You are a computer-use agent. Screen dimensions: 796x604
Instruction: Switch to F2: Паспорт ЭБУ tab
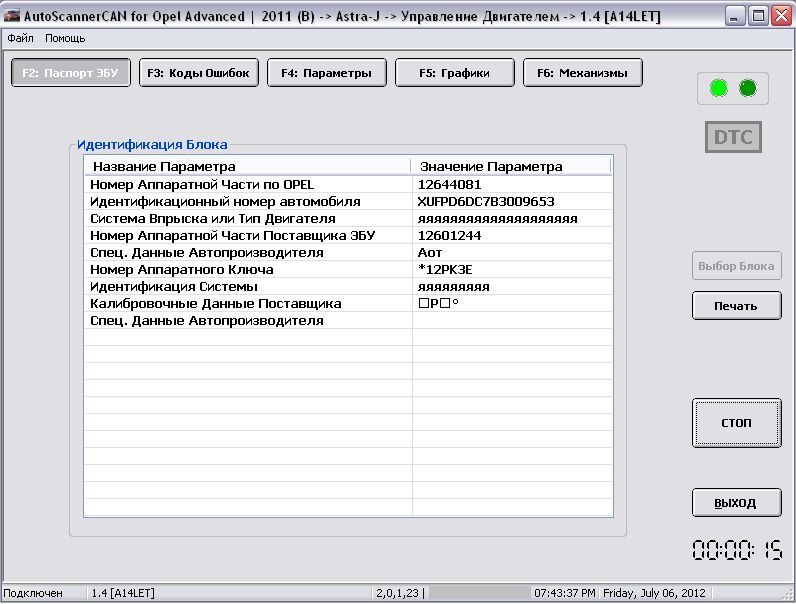[71, 73]
